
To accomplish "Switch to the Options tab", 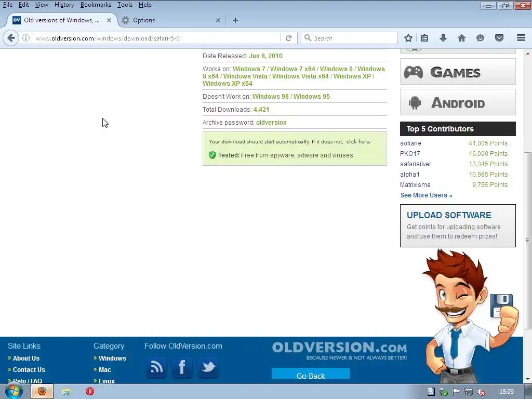I will click(x=171, y=20).
